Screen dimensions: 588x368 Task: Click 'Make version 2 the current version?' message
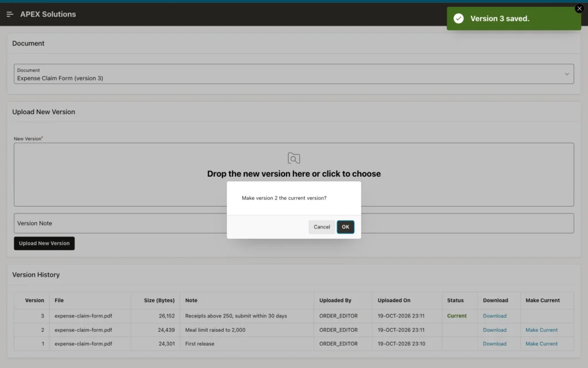tap(284, 198)
